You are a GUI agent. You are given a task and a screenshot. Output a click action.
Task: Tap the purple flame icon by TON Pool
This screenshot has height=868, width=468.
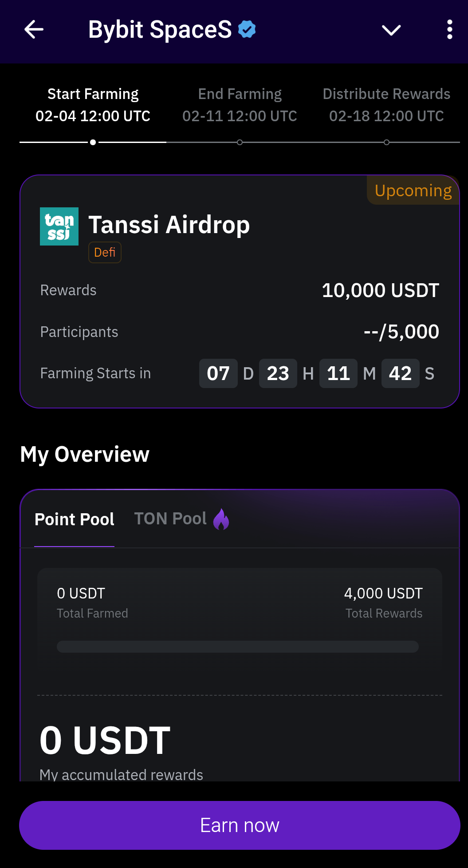point(221,519)
